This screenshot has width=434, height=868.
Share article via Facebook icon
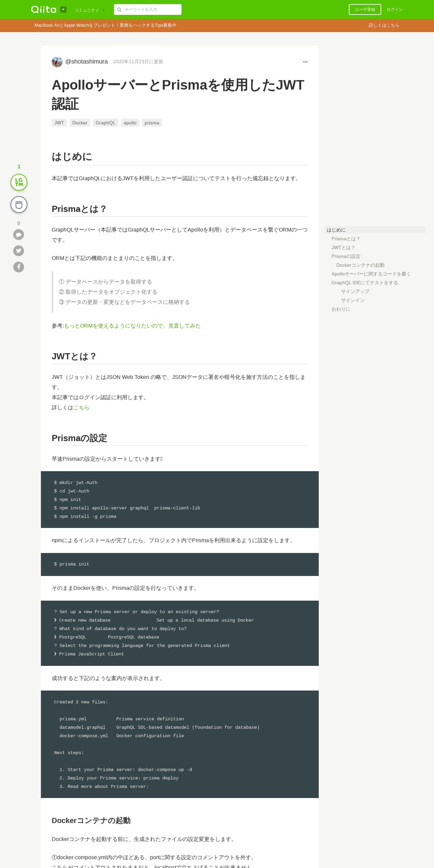click(x=19, y=267)
